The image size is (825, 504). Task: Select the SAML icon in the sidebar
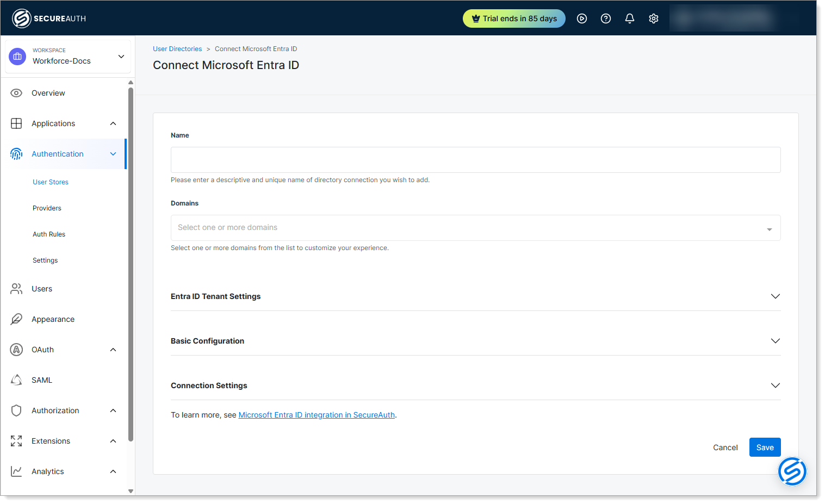click(x=16, y=379)
